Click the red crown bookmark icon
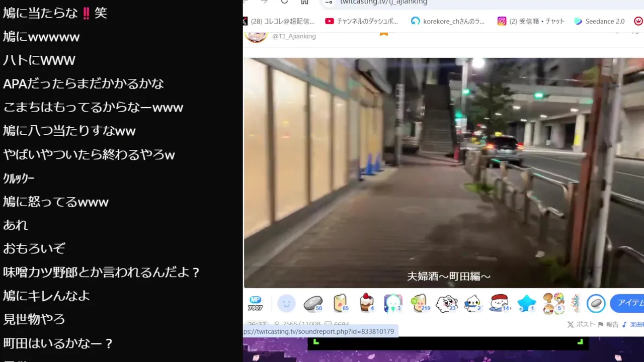 click(x=638, y=21)
